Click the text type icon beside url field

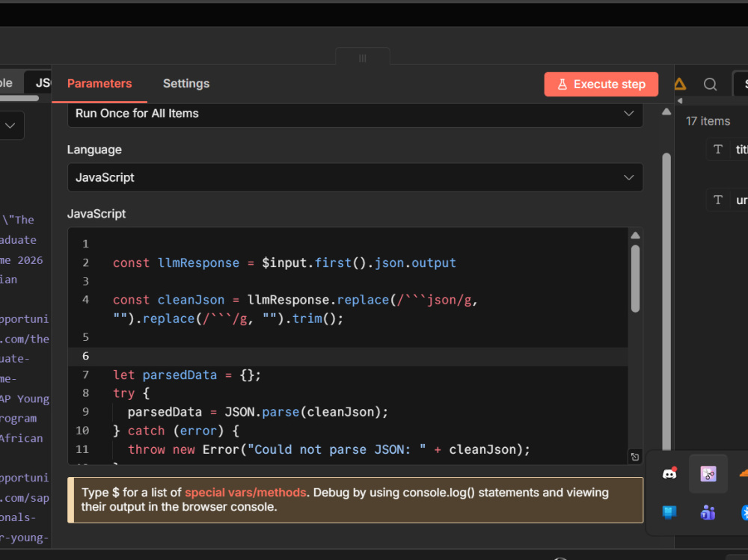tap(717, 200)
